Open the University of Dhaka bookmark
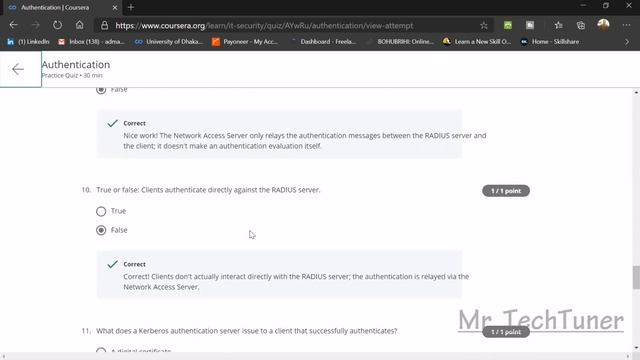Screen dimensions: 640x360 (169, 42)
